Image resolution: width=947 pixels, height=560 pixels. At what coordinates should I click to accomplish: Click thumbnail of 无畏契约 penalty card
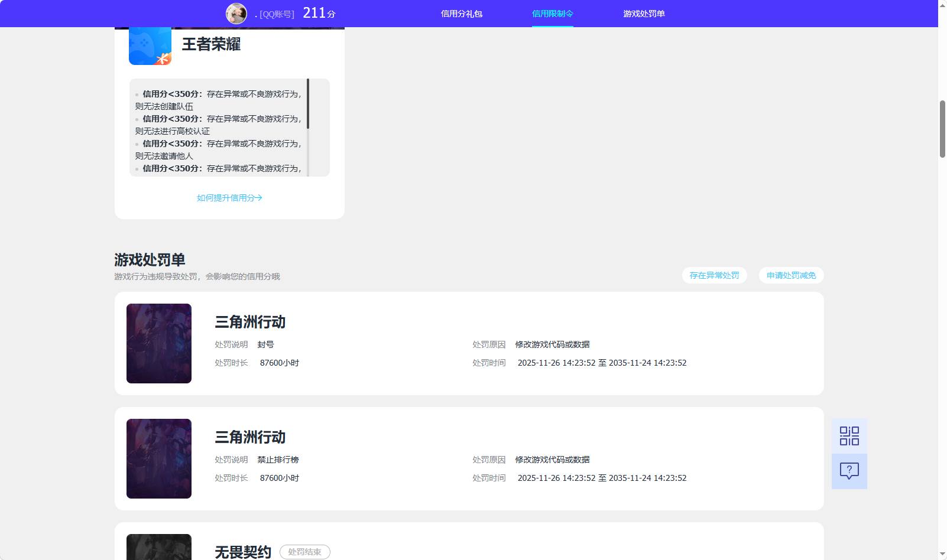[159, 547]
